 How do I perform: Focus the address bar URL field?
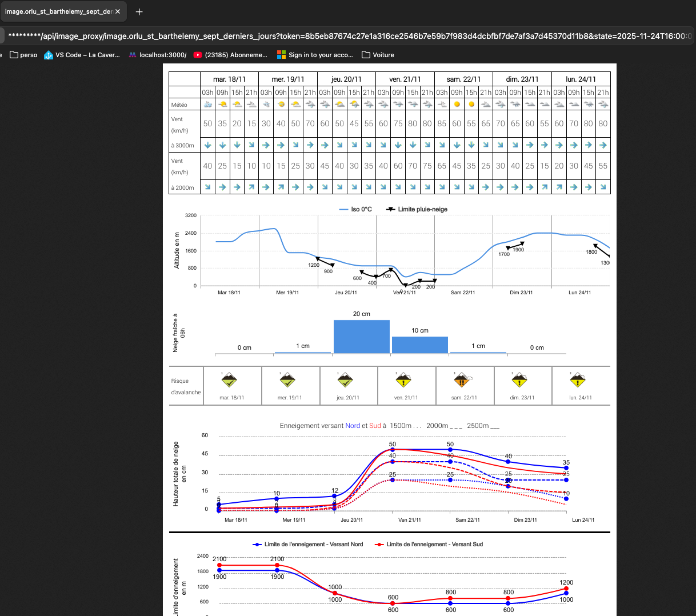point(343,36)
